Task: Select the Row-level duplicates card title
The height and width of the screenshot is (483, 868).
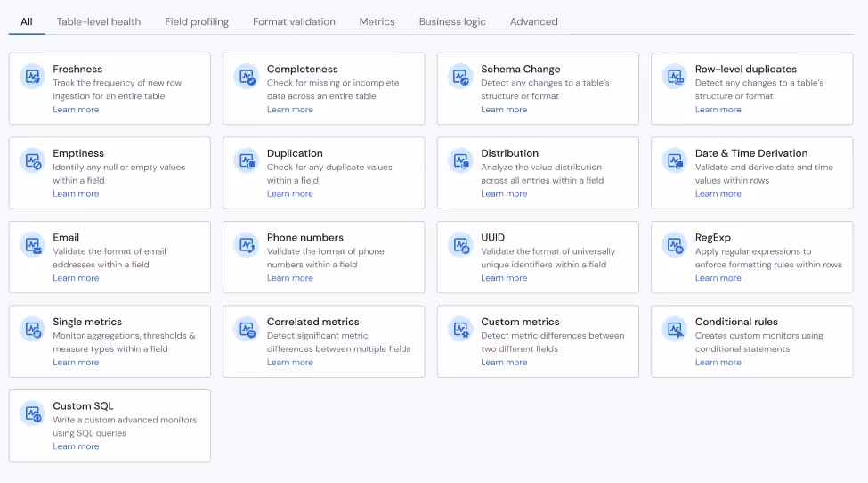Action: [x=746, y=69]
